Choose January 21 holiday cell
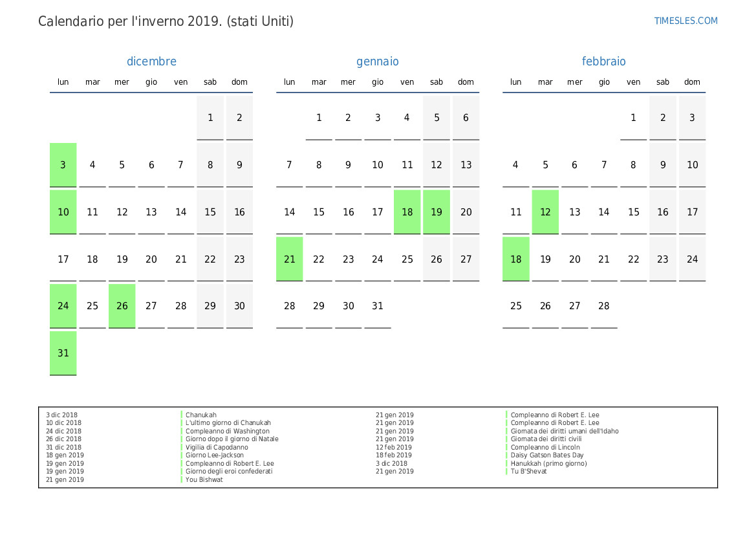Image resolution: width=756 pixels, height=535 pixels. (290, 259)
